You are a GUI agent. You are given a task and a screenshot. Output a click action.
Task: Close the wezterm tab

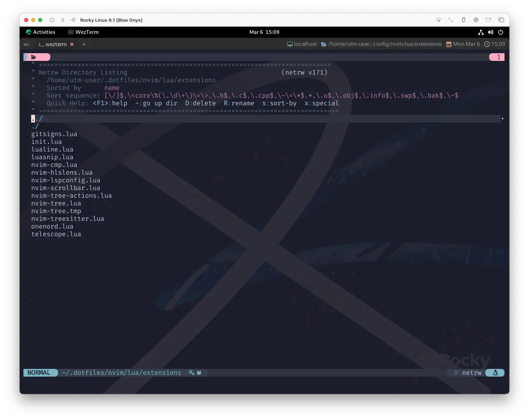72,44
